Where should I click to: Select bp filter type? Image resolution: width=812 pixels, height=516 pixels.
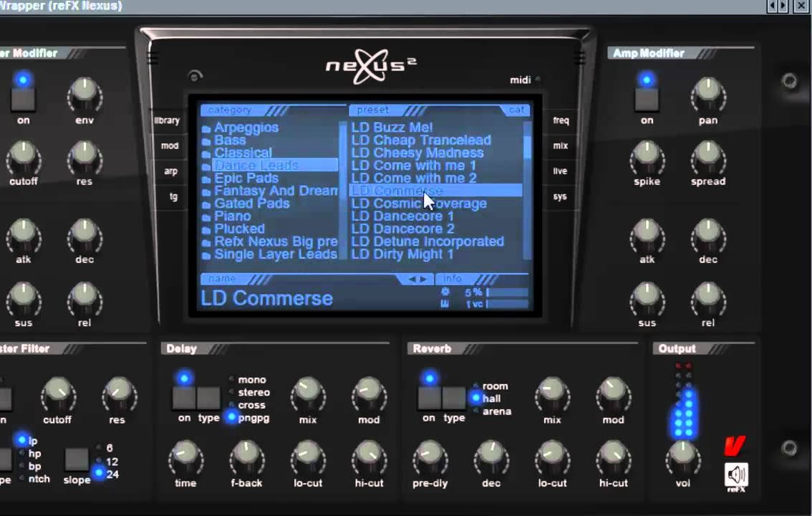pyautogui.click(x=30, y=466)
